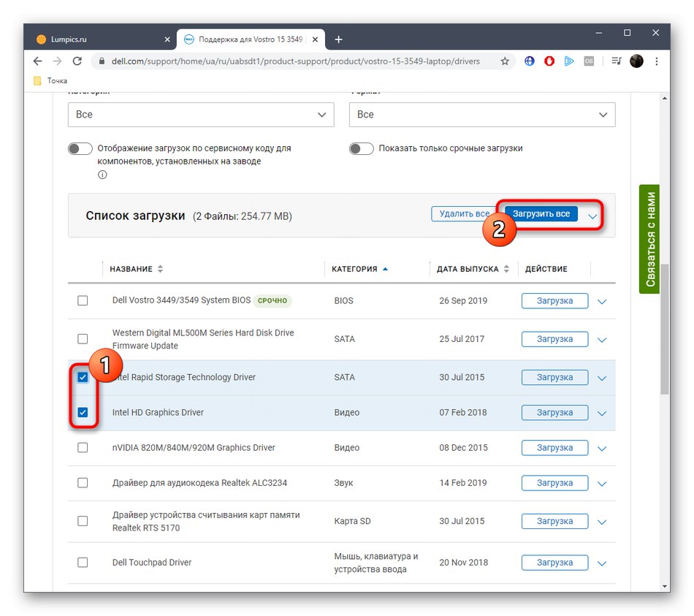
Task: Download Dell Touchpad Driver via Загрузка
Action: click(554, 563)
